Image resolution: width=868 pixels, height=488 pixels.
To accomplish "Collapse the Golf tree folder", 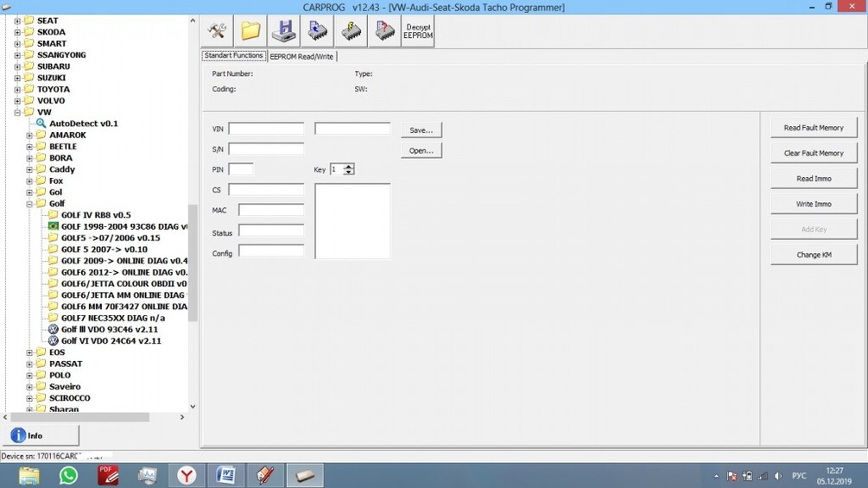I will (30, 204).
